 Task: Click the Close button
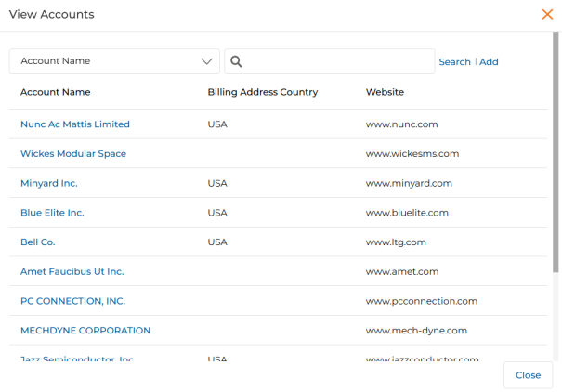tap(528, 375)
